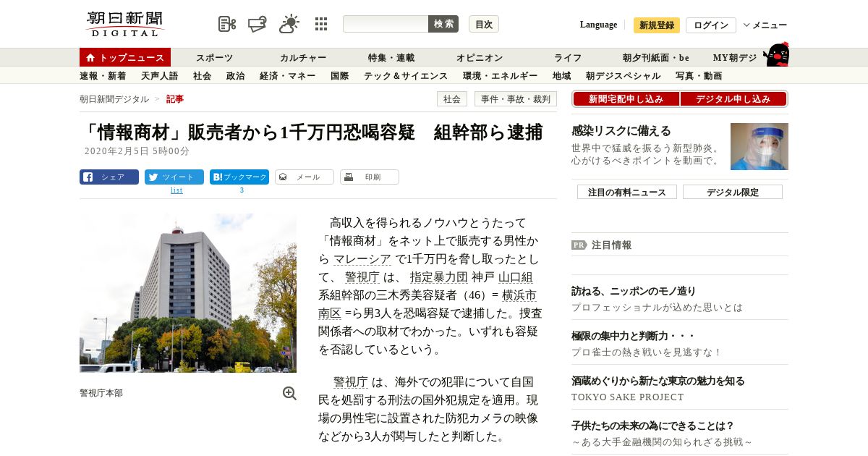Select 社会 in sub navigation bar
Screen dimensions: 868x456
coord(203,75)
